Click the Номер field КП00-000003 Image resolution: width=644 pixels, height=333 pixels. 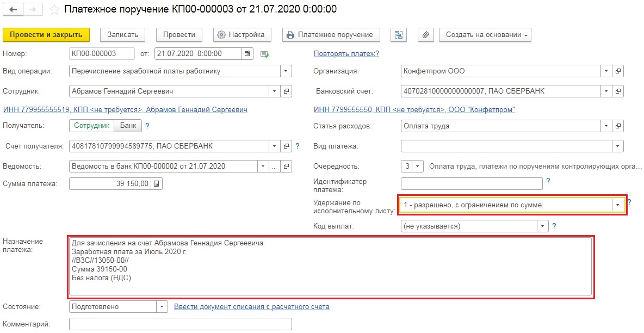(102, 53)
